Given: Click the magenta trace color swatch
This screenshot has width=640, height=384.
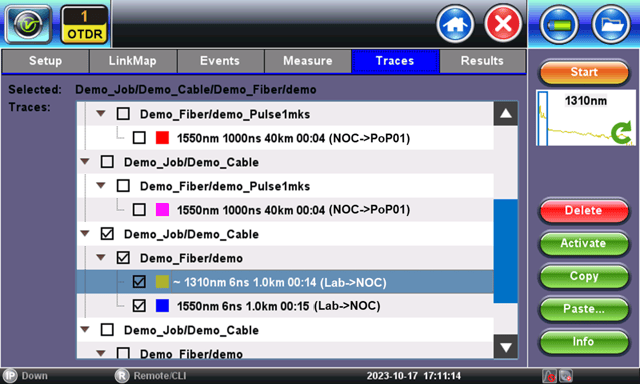Looking at the screenshot, I should pyautogui.click(x=162, y=210).
